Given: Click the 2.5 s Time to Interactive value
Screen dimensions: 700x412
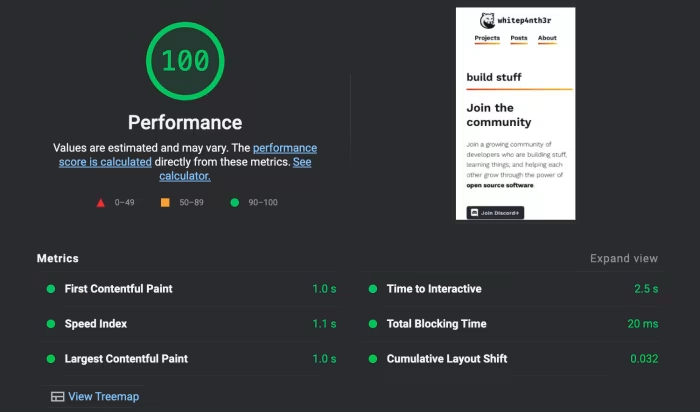Looking at the screenshot, I should (x=646, y=289).
